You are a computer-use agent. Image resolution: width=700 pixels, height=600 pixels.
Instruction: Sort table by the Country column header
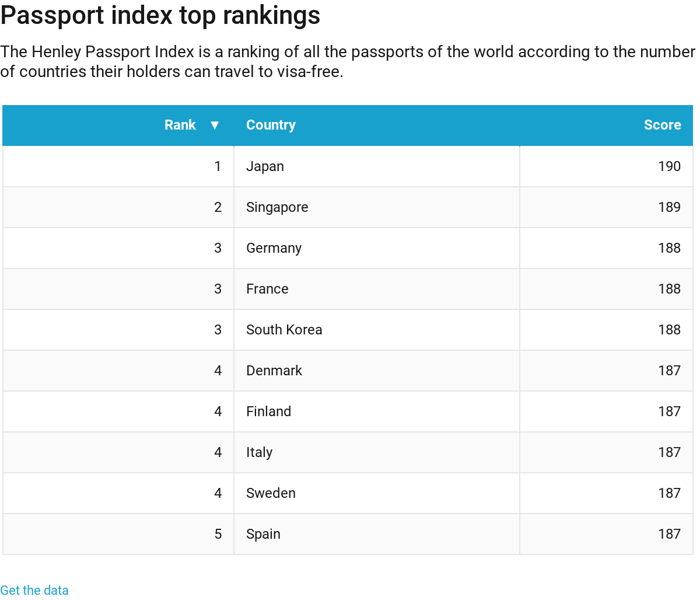pos(271,125)
